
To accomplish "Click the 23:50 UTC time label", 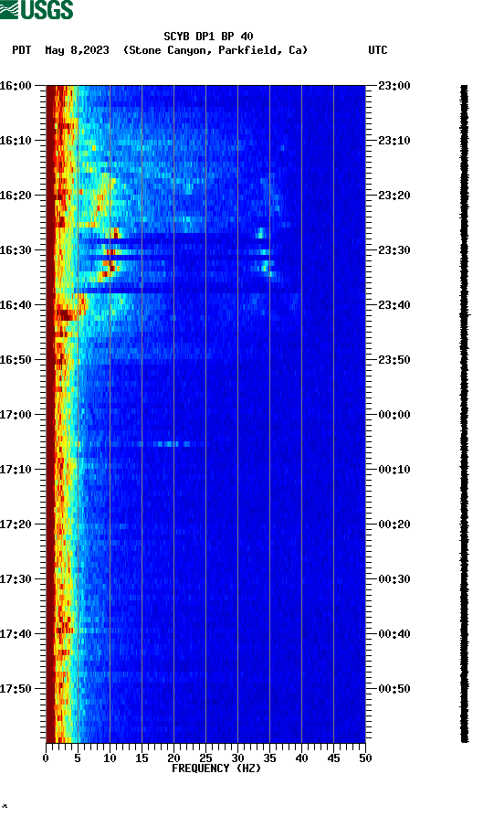I will pos(394,360).
